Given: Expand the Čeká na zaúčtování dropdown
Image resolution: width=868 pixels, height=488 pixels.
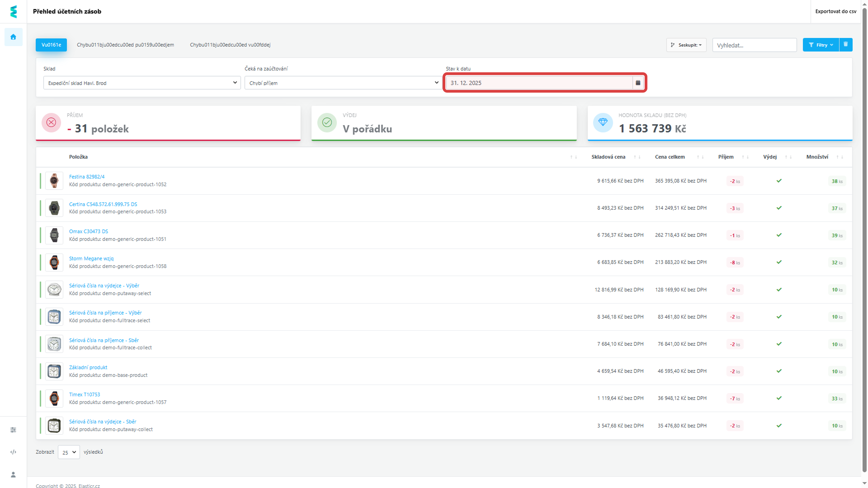Looking at the screenshot, I should coord(343,83).
